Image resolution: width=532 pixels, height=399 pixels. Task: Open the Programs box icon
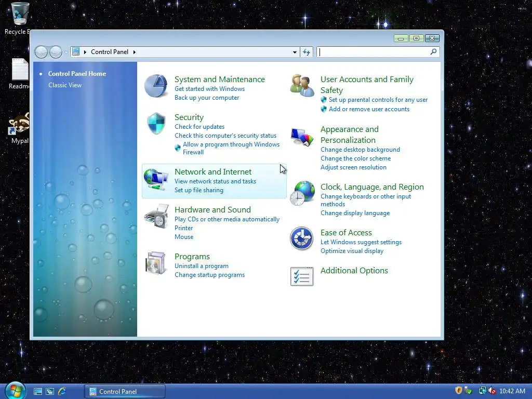point(155,263)
